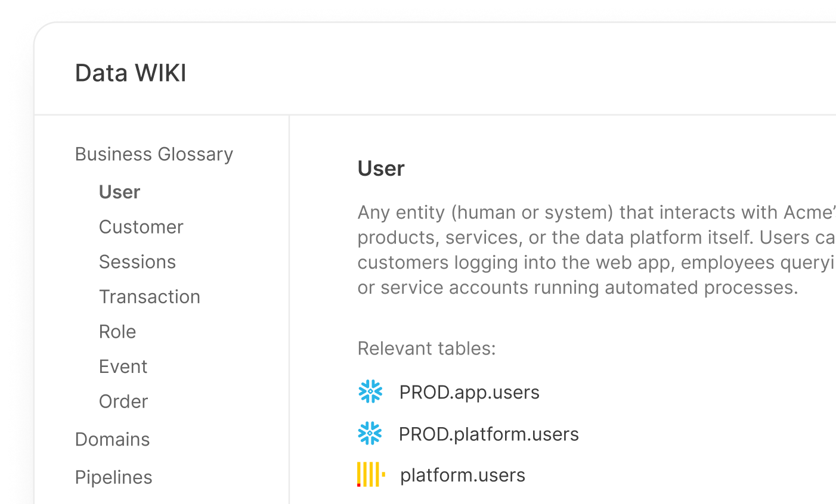The width and height of the screenshot is (836, 504).
Task: Collapse the Business Glossary section
Action: click(154, 154)
